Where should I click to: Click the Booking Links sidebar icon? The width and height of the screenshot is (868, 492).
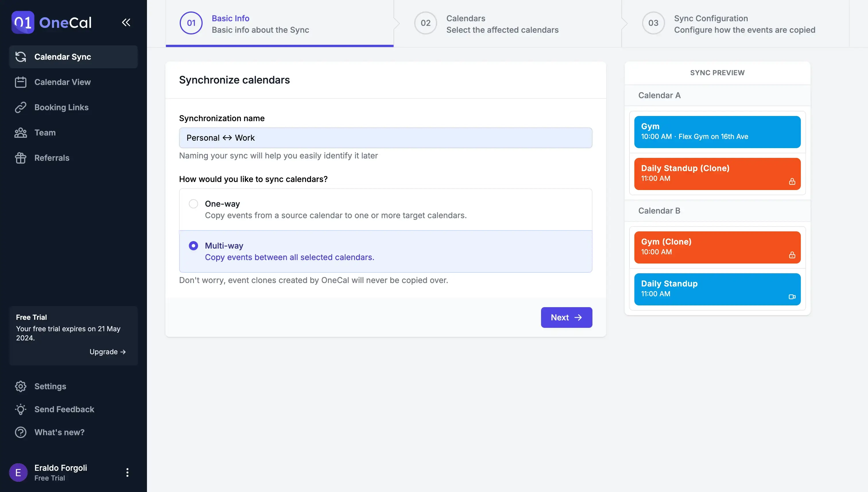(20, 107)
